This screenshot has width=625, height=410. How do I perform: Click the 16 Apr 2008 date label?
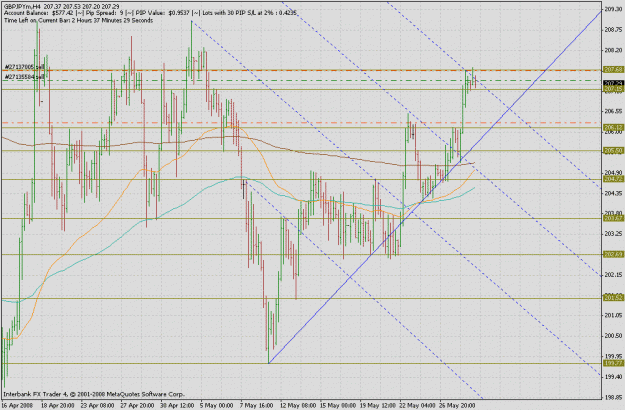tap(16, 406)
